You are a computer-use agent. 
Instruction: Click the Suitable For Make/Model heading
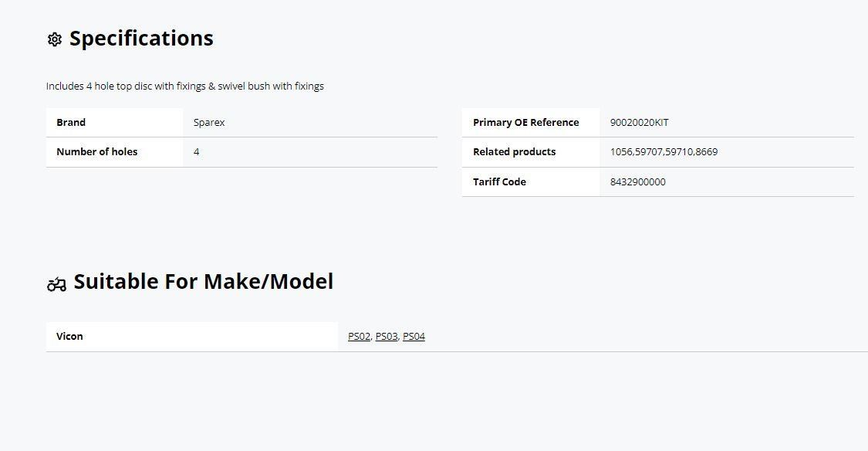point(204,281)
